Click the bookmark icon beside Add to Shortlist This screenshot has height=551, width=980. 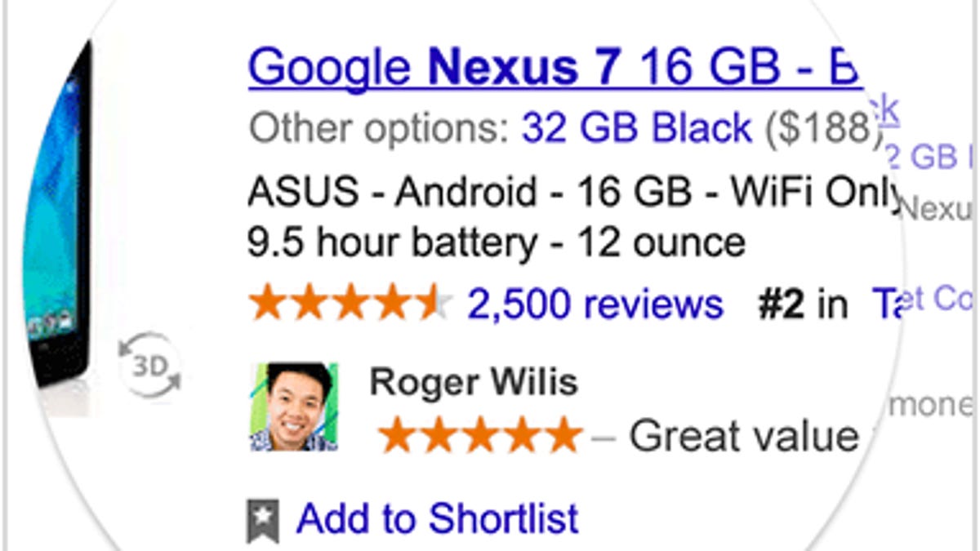(x=262, y=521)
